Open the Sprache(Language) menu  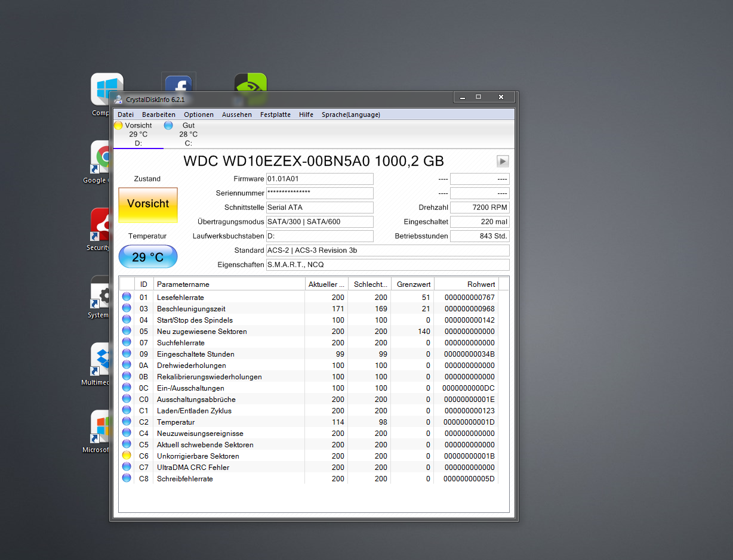tap(351, 115)
